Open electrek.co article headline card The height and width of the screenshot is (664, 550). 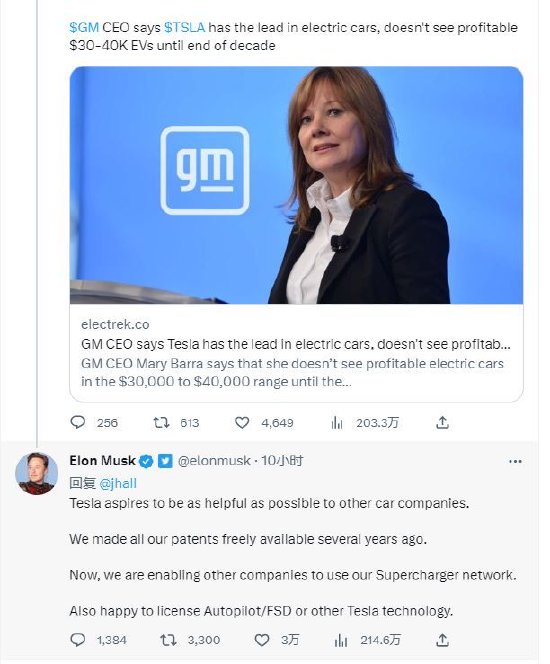pos(296,353)
